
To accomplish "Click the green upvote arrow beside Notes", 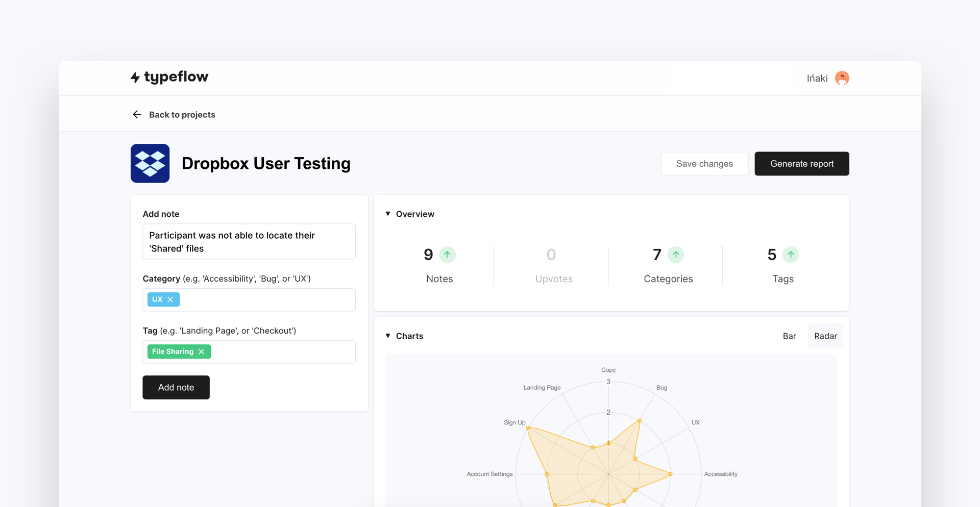I will tap(448, 255).
